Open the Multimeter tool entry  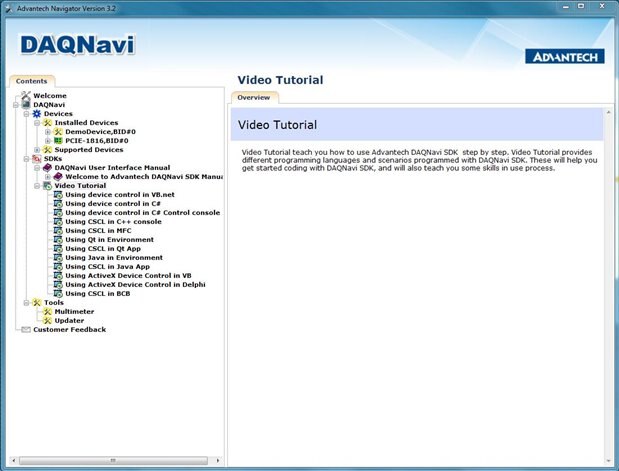coord(74,311)
